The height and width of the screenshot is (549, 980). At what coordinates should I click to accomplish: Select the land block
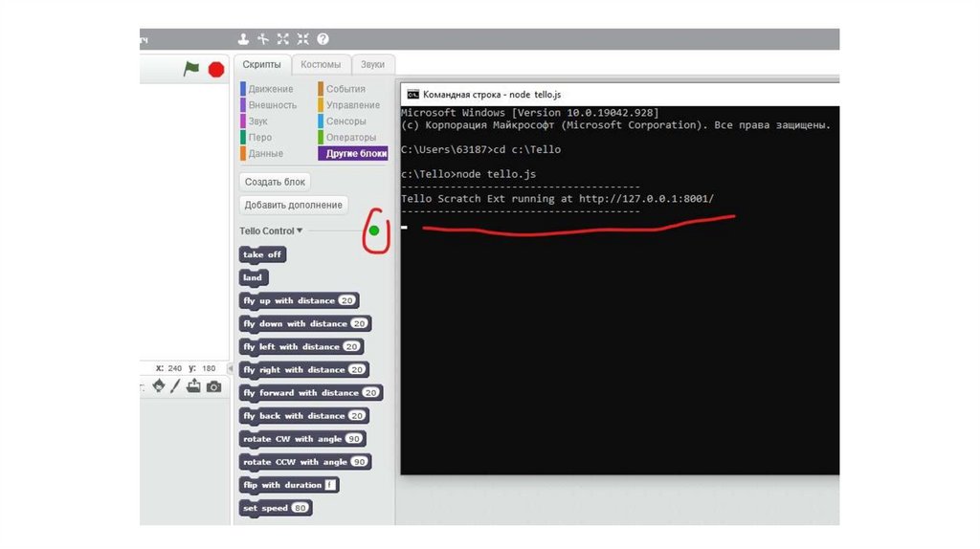point(253,277)
